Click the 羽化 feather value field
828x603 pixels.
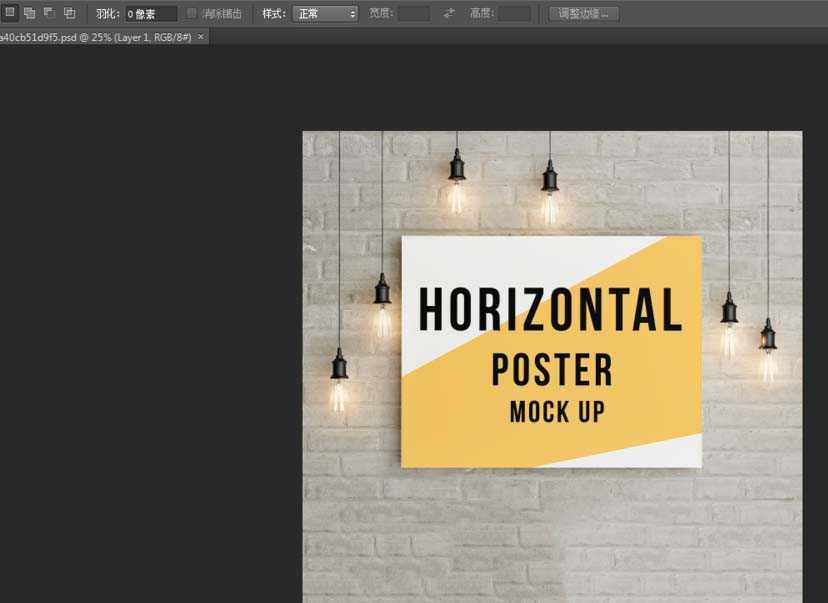[x=151, y=14]
